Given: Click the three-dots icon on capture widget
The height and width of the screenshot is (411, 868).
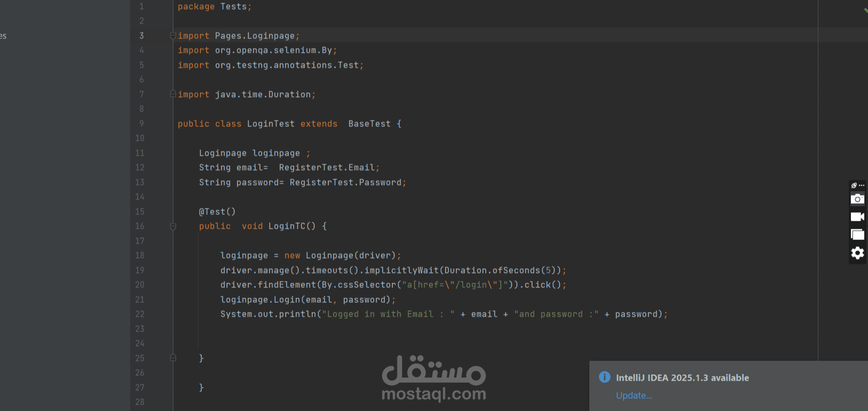Looking at the screenshot, I should click(x=862, y=186).
